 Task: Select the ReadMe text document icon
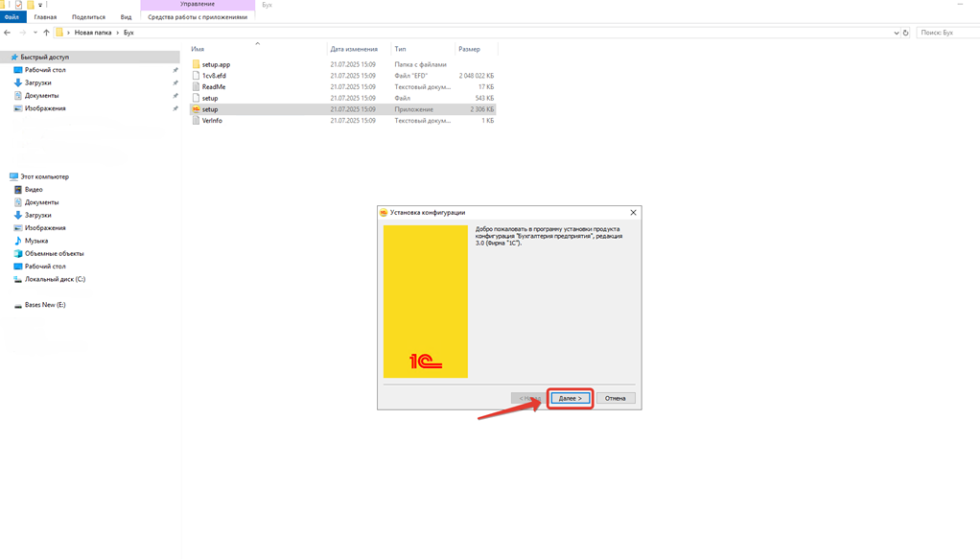[x=196, y=87]
